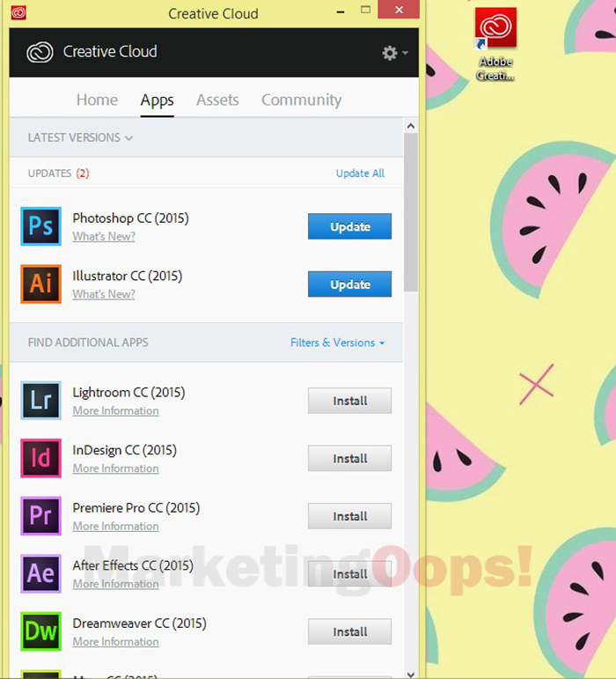616x679 pixels.
Task: Click the Creative Cloud title bar icon
Action: (x=18, y=12)
